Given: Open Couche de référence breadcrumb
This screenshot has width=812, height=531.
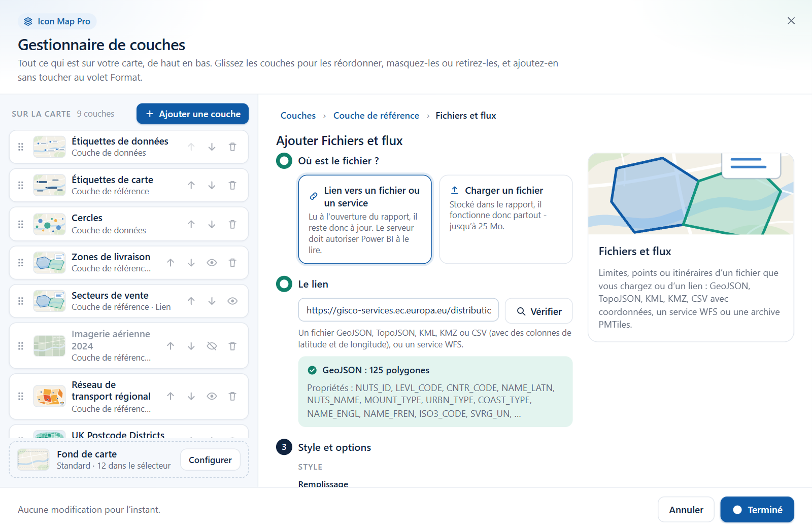Looking at the screenshot, I should 376,116.
